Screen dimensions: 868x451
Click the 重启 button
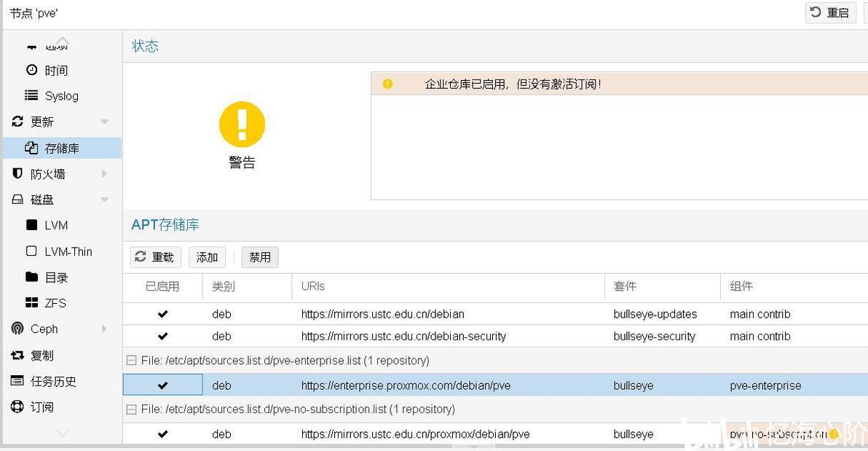830,12
